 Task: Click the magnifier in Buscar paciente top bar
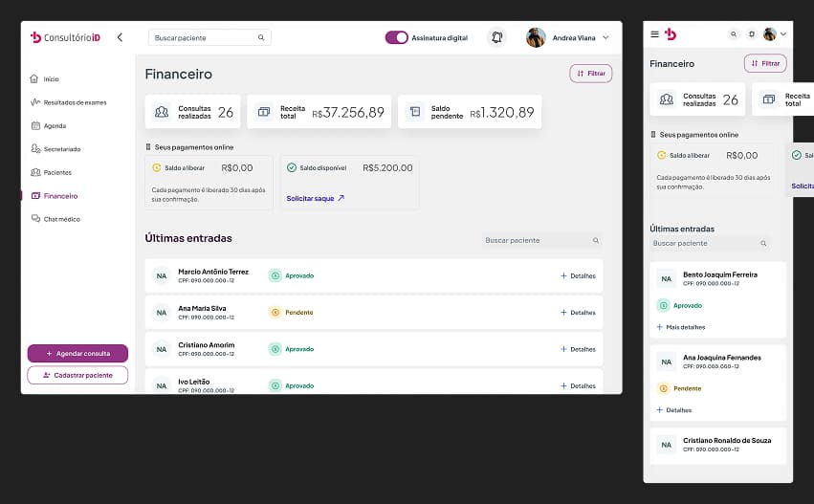tap(261, 37)
